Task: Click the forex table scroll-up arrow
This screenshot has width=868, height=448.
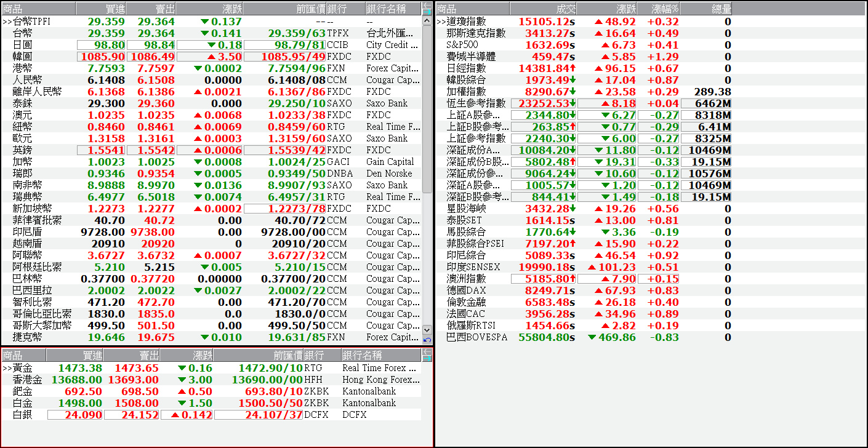Action: [427, 20]
